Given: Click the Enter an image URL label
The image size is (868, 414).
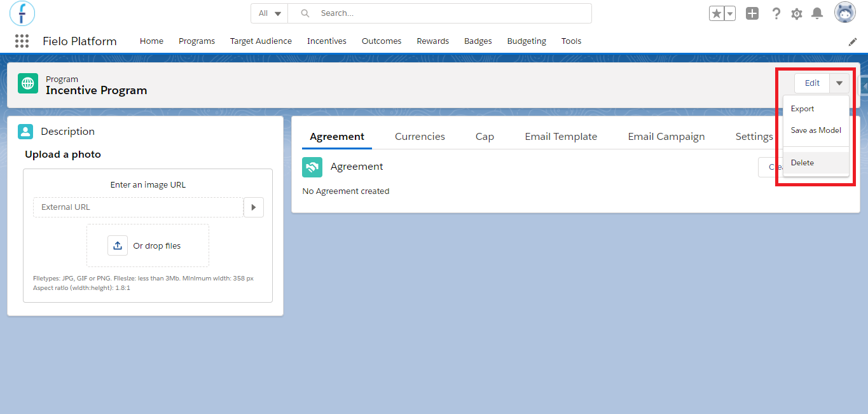Looking at the screenshot, I should pos(148,185).
